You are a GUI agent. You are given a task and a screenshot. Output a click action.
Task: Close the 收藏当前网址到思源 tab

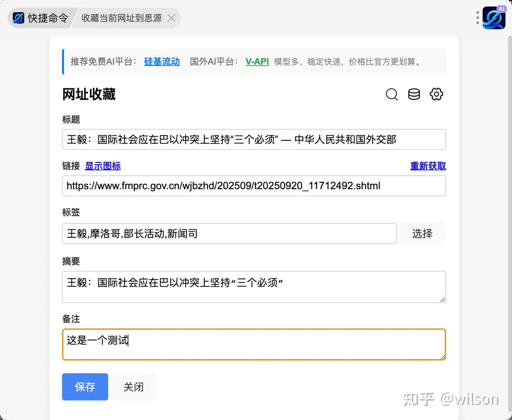(x=172, y=18)
